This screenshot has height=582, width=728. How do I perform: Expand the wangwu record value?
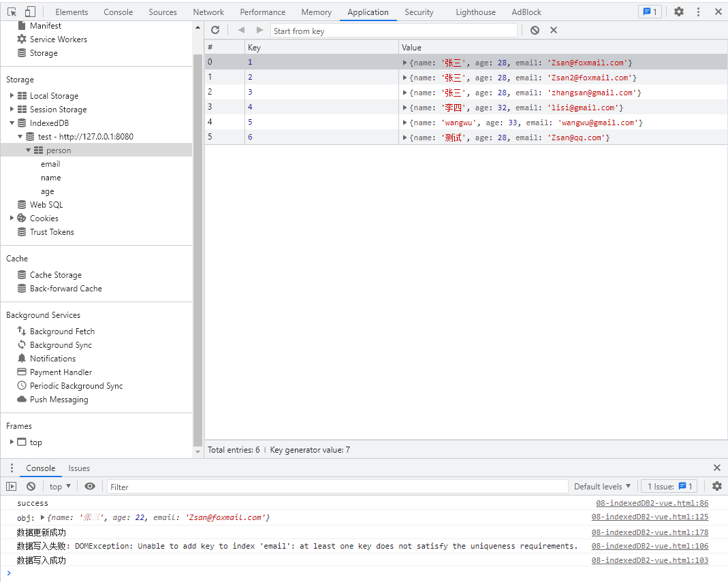tap(405, 123)
